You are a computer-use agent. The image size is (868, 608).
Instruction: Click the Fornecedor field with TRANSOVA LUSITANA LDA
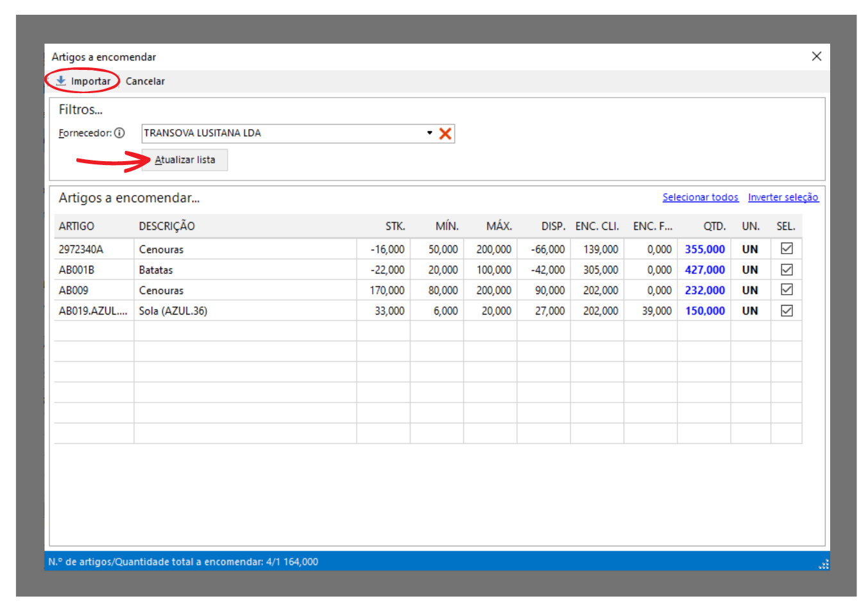pos(282,133)
